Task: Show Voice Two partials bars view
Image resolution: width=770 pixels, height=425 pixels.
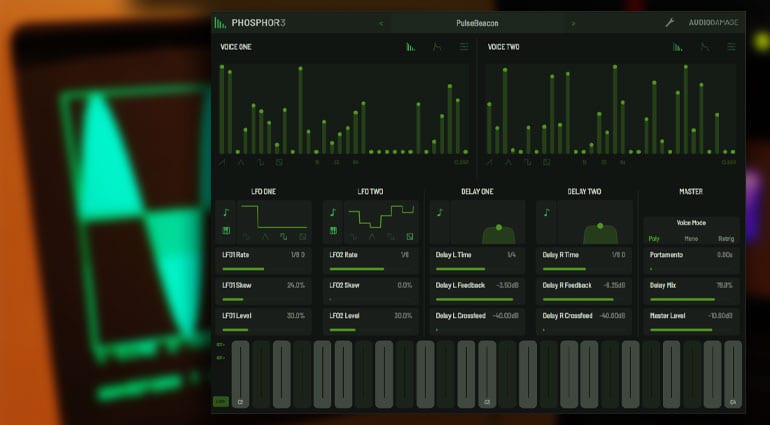Action: tap(678, 47)
